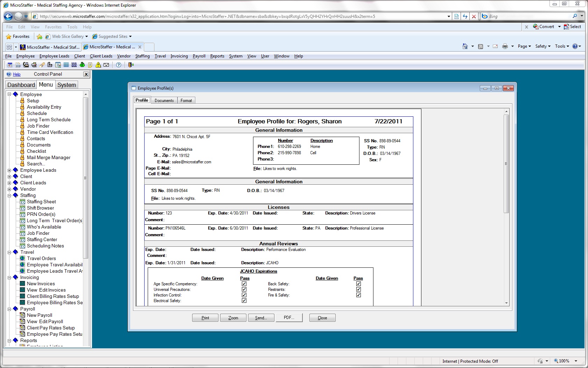This screenshot has height=368, width=588.
Task: Toggle the Back Safety pass checkbox
Action: tap(358, 284)
